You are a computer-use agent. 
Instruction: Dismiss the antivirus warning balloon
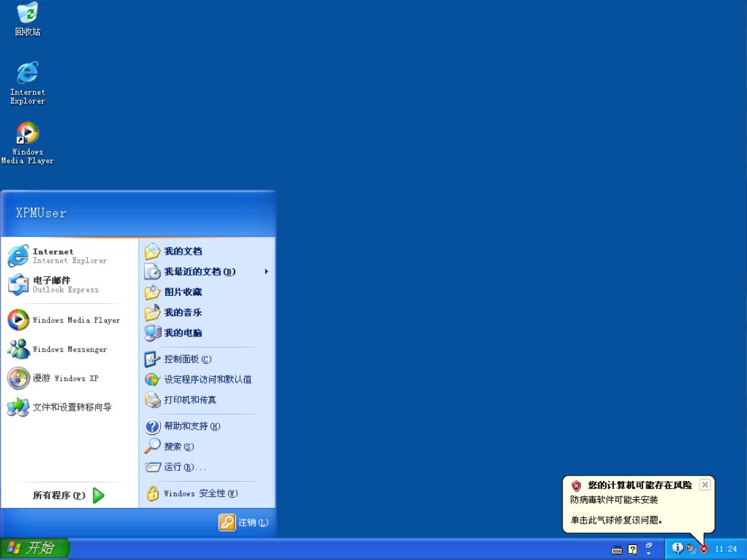[x=705, y=484]
